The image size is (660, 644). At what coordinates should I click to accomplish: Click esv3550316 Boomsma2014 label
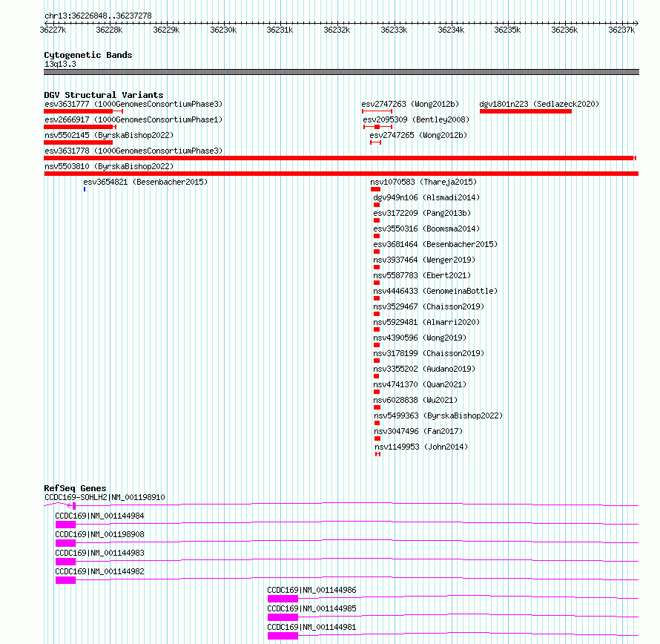[426, 229]
